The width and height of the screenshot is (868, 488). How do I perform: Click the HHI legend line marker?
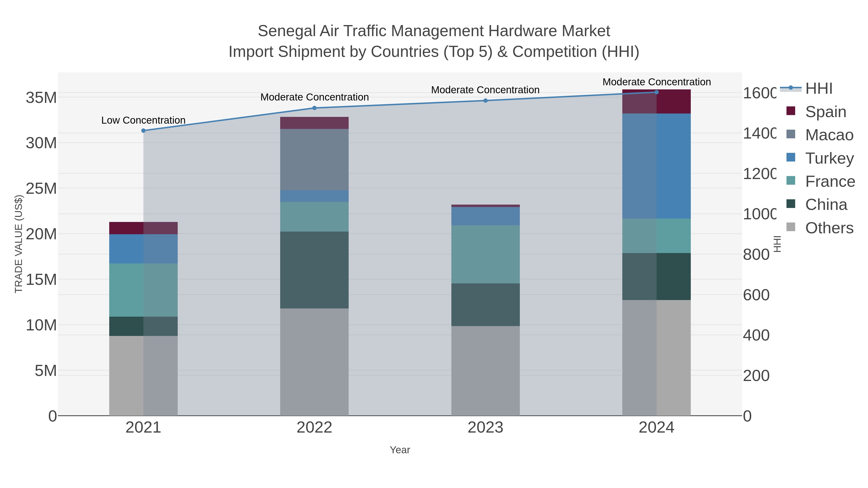click(791, 88)
